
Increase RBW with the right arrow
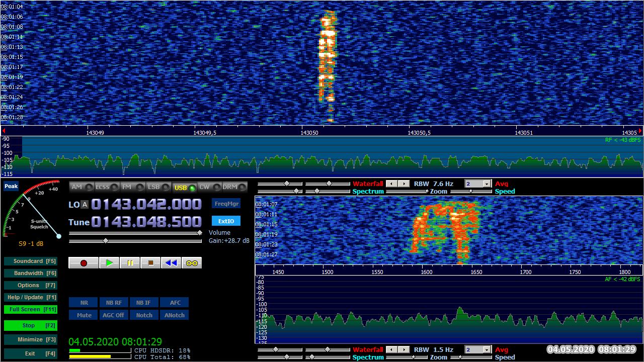[404, 184]
